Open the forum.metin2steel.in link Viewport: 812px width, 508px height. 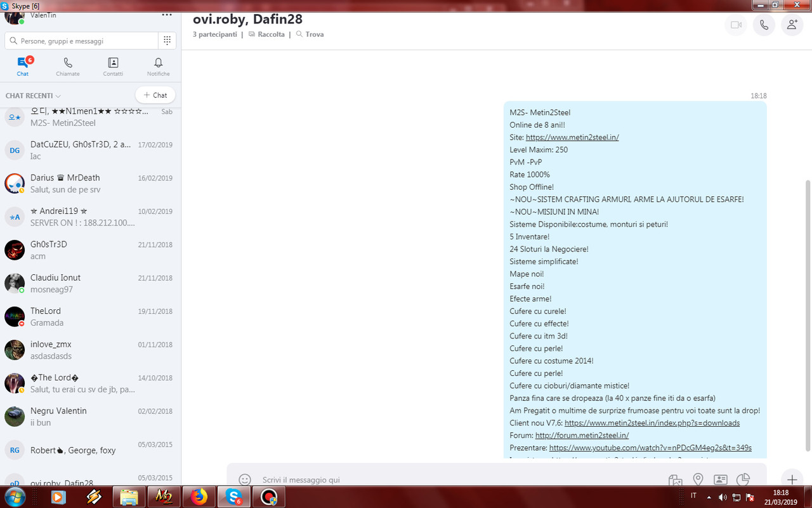tap(582, 436)
